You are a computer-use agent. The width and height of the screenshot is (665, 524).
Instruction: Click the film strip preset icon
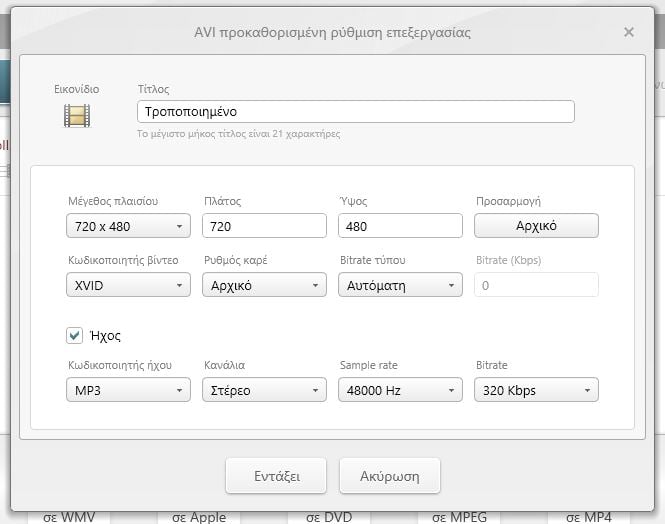tap(77, 116)
